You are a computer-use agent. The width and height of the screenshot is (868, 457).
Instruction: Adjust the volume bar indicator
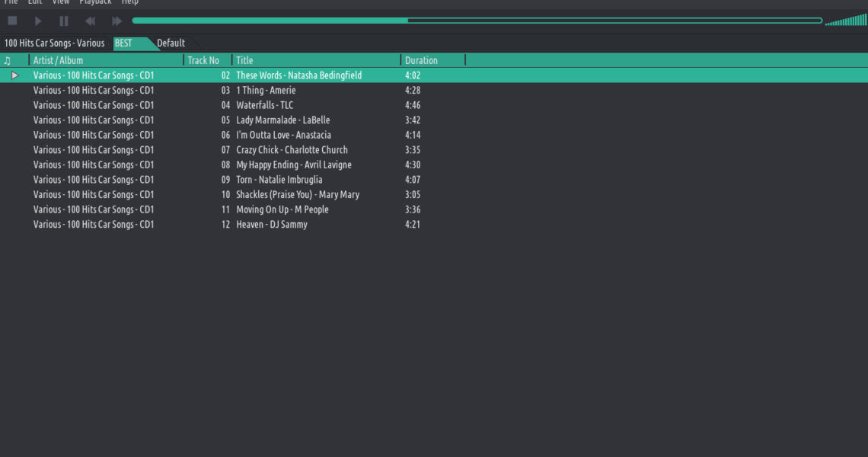pyautogui.click(x=845, y=21)
